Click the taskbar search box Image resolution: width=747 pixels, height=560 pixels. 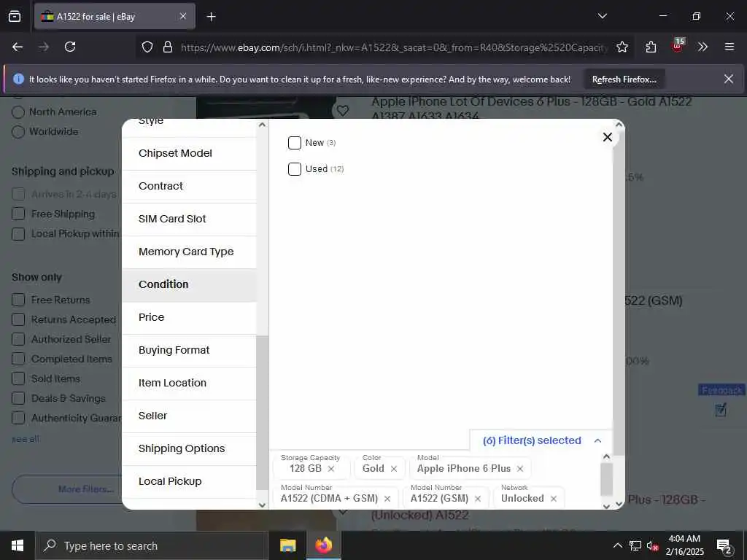[x=152, y=545]
